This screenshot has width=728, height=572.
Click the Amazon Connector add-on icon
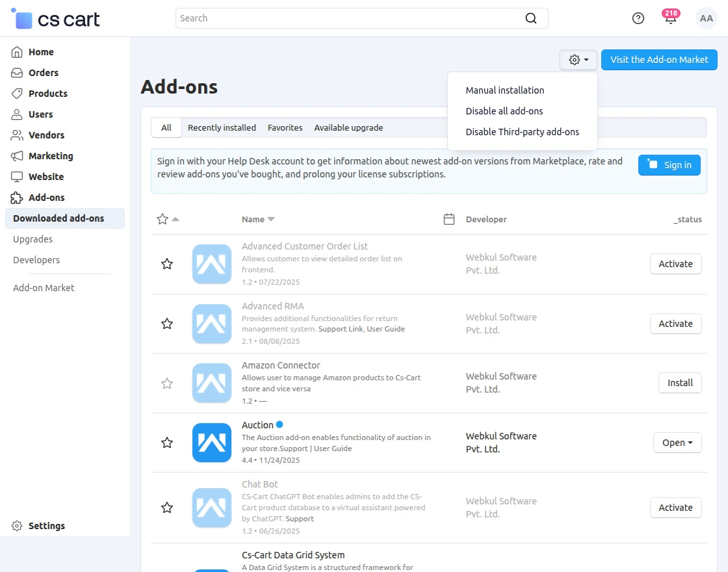point(212,383)
